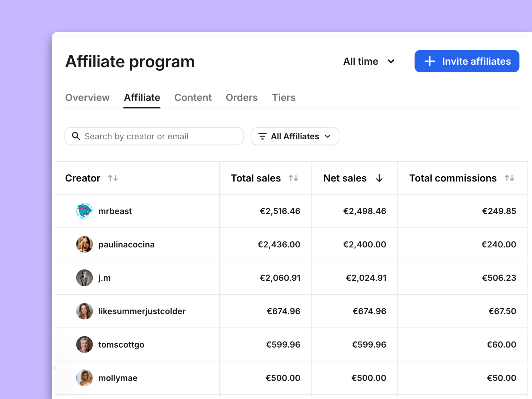Click net sales value €2,498.46
532x399 pixels.
(364, 211)
